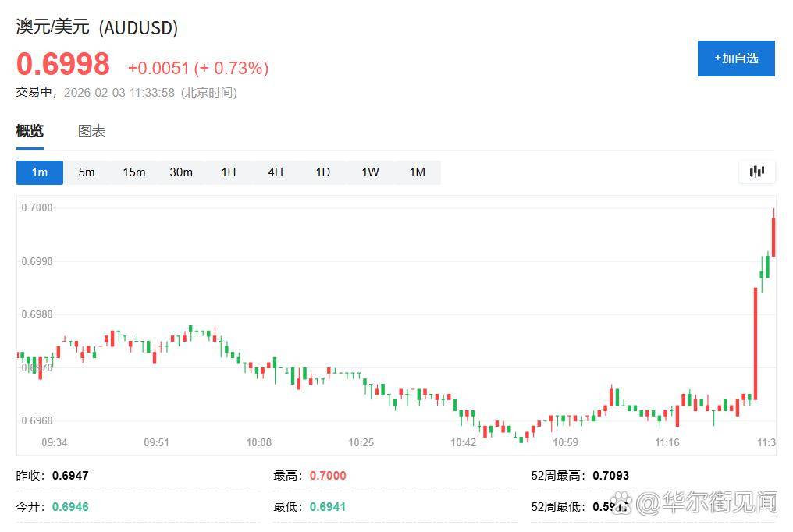Screen dimensions: 793x532
Task: Switch to the 概览 tab
Action: (x=30, y=131)
